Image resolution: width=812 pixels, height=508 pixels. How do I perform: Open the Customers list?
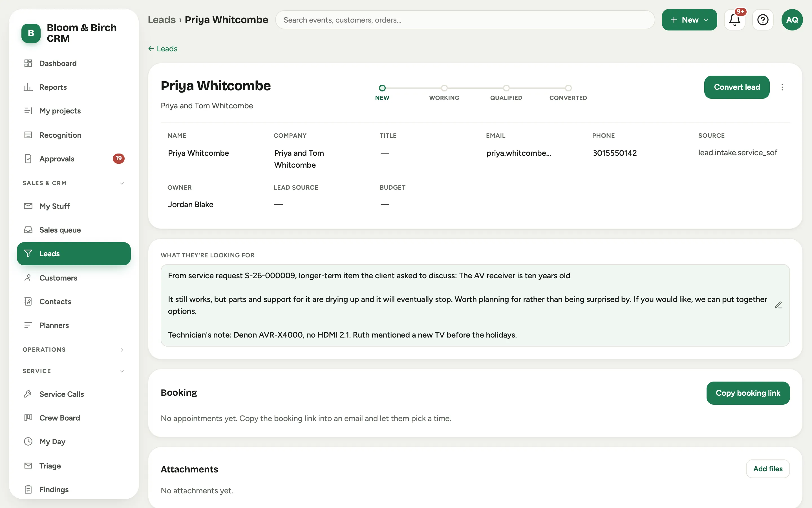[x=74, y=278]
